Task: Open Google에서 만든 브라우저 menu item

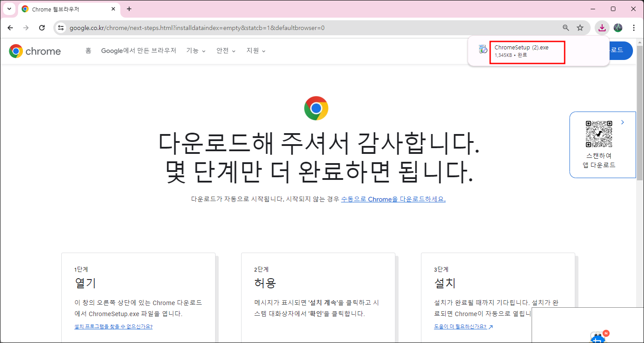Action: [x=138, y=51]
